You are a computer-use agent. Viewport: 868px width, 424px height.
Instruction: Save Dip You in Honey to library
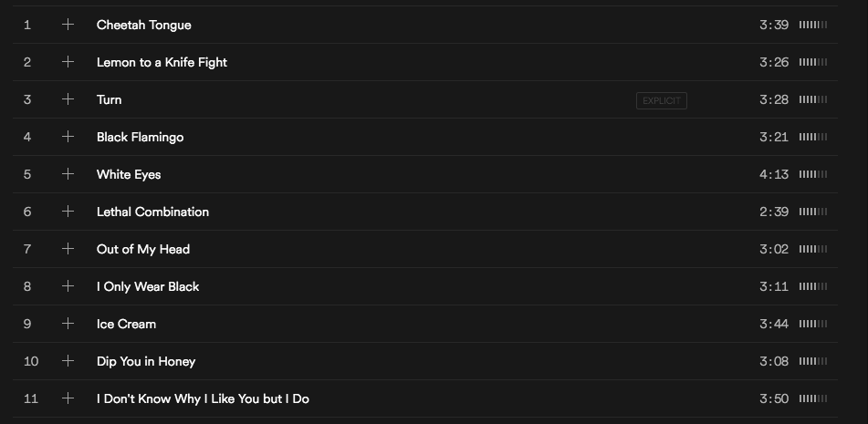[x=68, y=361]
